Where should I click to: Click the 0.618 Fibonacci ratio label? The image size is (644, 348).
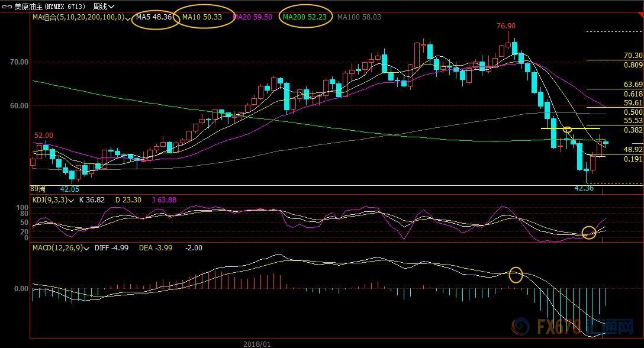(633, 94)
